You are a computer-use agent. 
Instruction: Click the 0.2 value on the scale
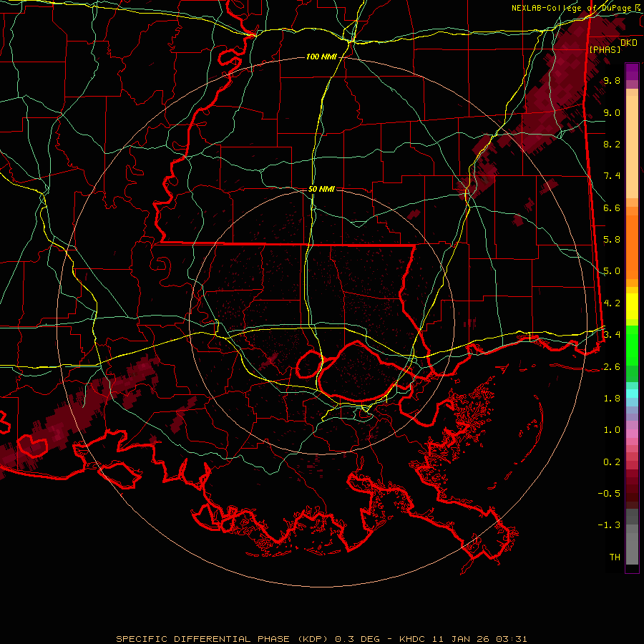coord(612,462)
